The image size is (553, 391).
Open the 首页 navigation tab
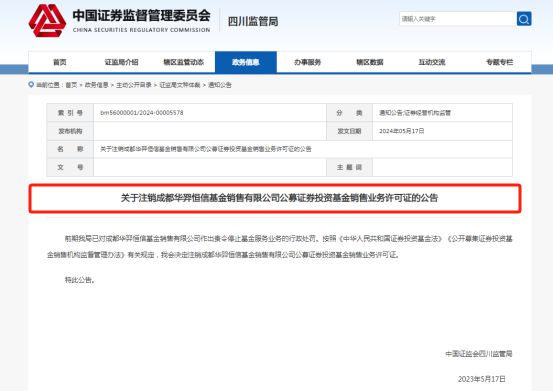[60, 62]
